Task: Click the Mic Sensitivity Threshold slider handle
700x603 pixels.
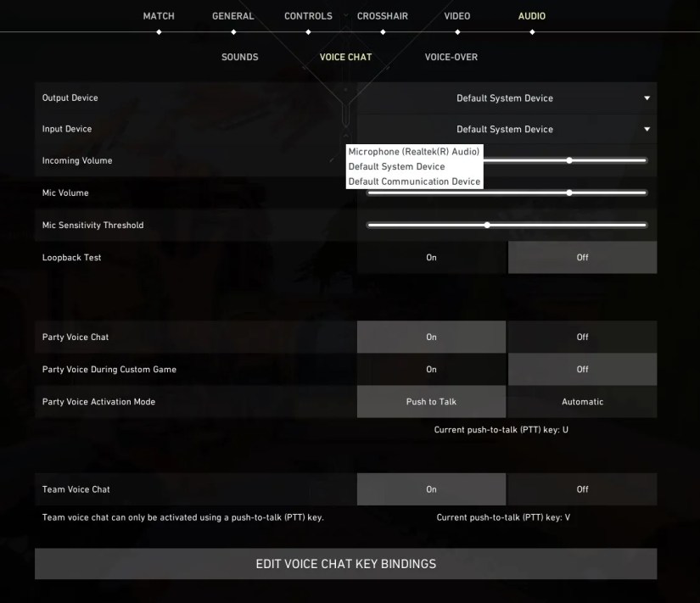Action: tap(486, 225)
